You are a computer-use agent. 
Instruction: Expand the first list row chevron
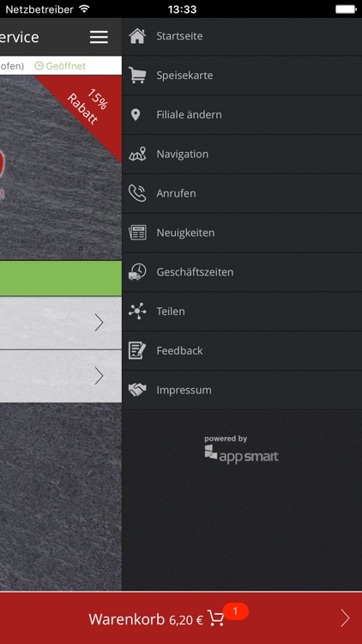(x=99, y=323)
